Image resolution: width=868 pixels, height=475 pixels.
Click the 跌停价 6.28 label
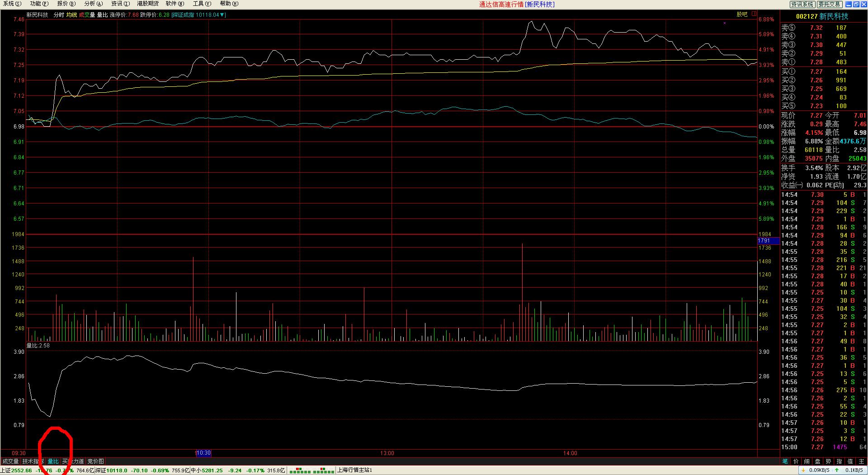(155, 15)
